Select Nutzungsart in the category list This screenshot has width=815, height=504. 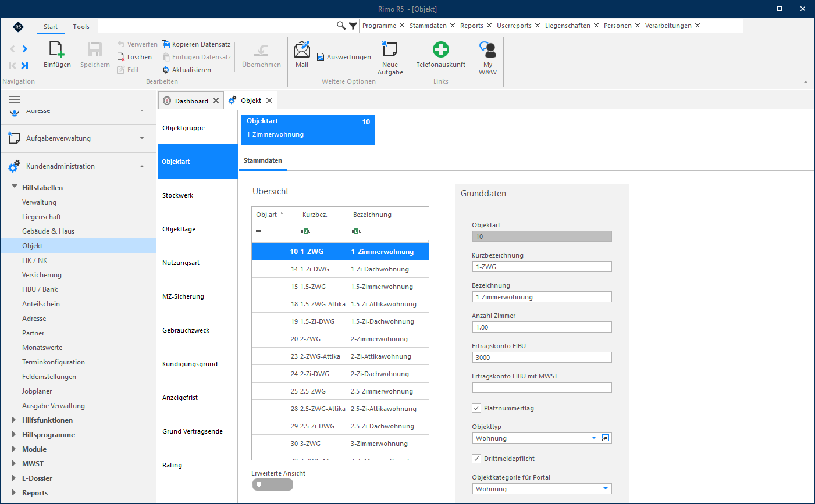[x=198, y=263]
